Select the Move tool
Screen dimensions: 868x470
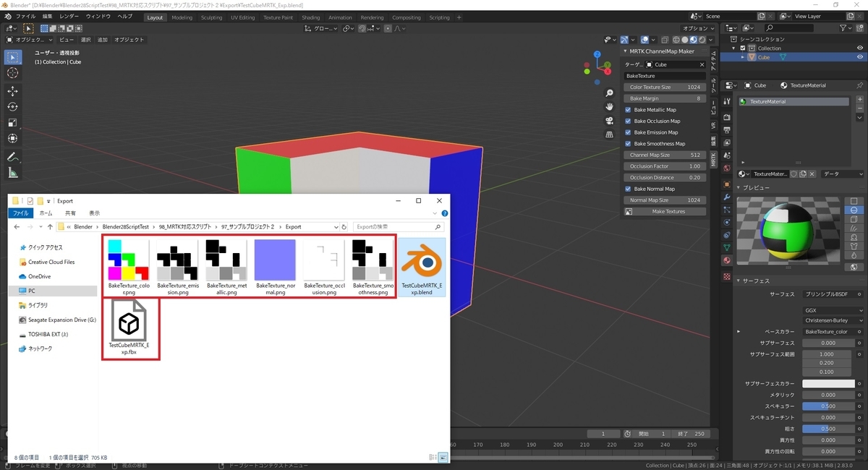(12, 91)
